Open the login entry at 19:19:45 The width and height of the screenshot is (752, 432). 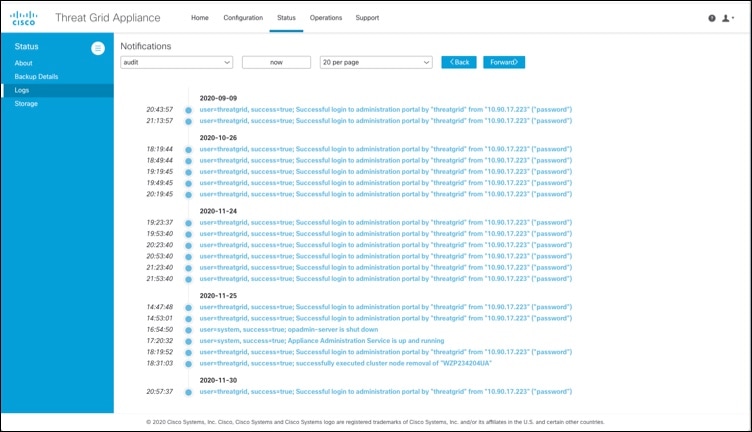(x=386, y=172)
